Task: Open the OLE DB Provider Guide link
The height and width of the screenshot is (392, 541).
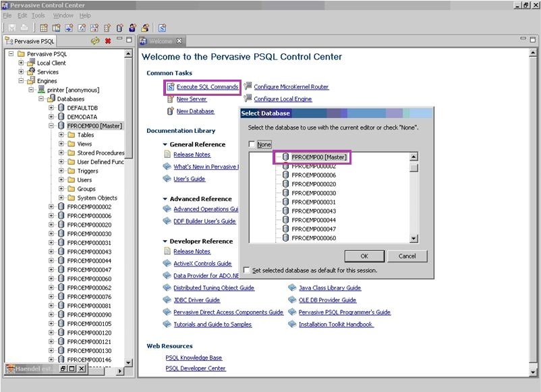Action: click(x=327, y=300)
